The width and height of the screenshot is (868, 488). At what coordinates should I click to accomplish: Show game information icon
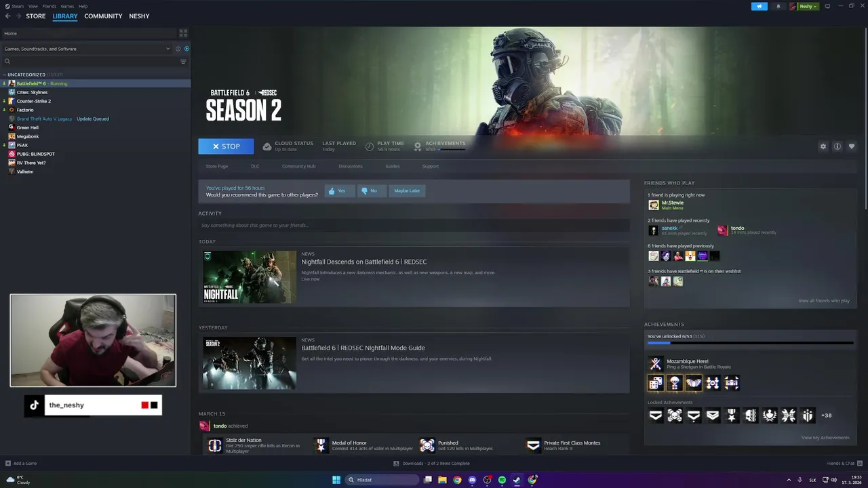(x=837, y=146)
